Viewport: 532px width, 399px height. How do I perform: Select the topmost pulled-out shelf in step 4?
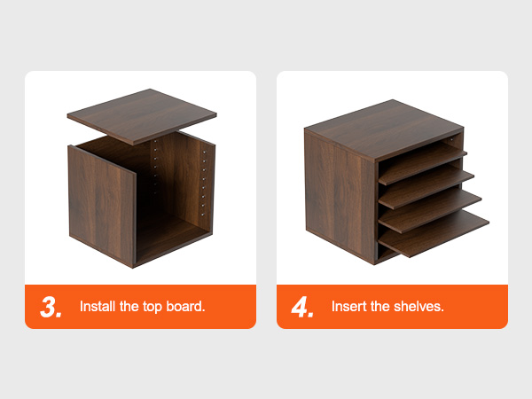click(423, 163)
